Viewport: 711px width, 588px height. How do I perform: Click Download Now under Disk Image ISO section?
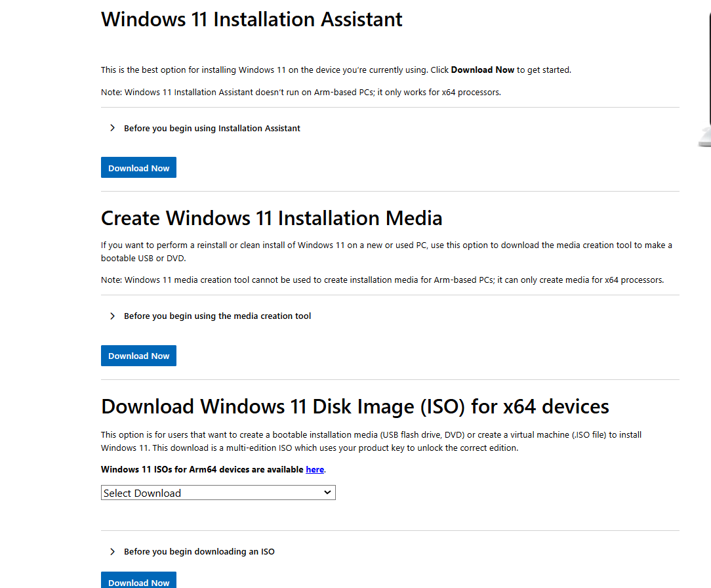pyautogui.click(x=139, y=580)
